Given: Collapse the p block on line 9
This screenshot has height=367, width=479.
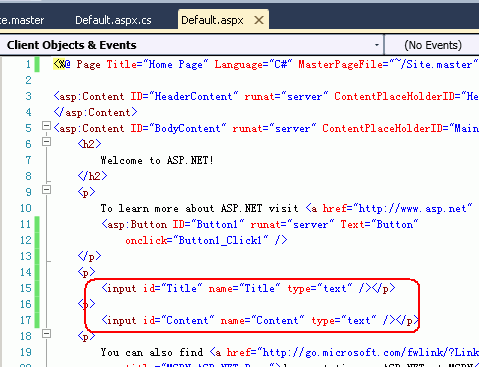Looking at the screenshot, I should point(46,190).
